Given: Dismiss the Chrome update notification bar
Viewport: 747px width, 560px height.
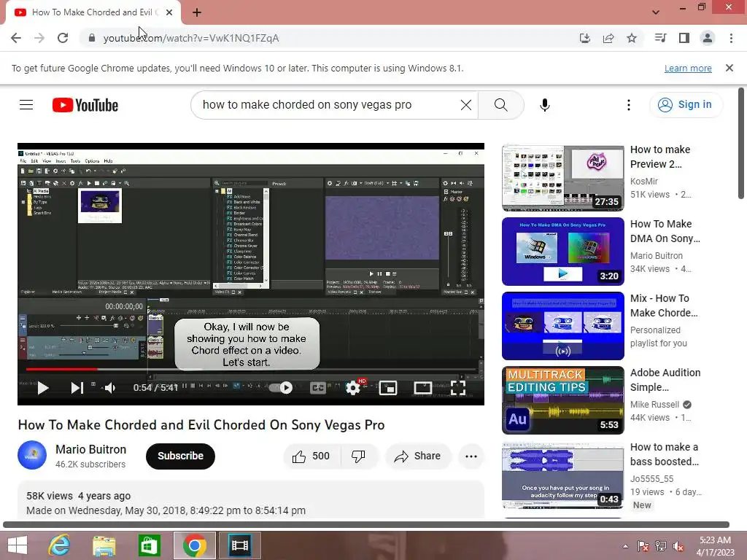Looking at the screenshot, I should pyautogui.click(x=729, y=68).
